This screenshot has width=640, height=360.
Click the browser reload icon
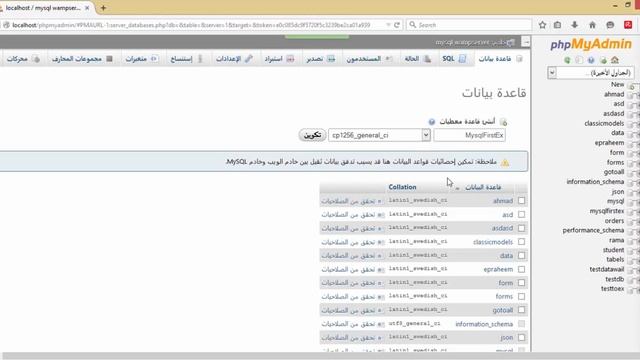[397, 25]
